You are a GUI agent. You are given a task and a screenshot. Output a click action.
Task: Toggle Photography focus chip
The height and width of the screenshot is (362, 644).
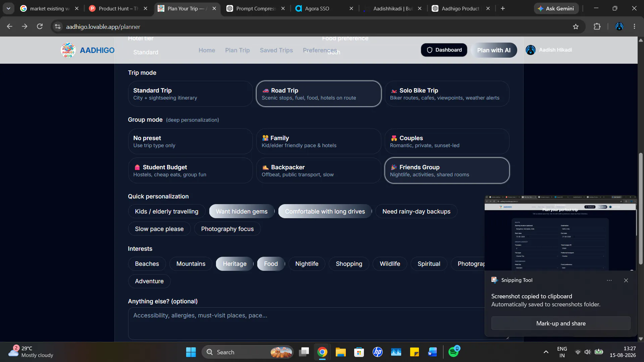227,229
